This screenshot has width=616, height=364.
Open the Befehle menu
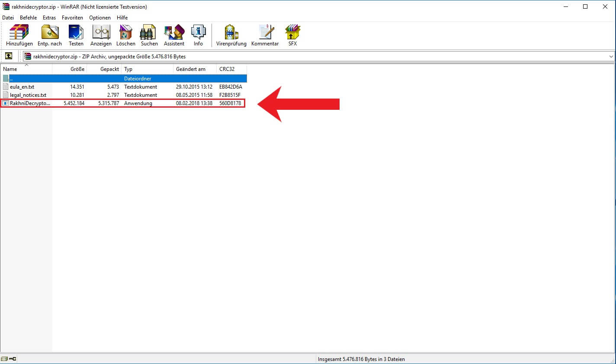pyautogui.click(x=28, y=18)
